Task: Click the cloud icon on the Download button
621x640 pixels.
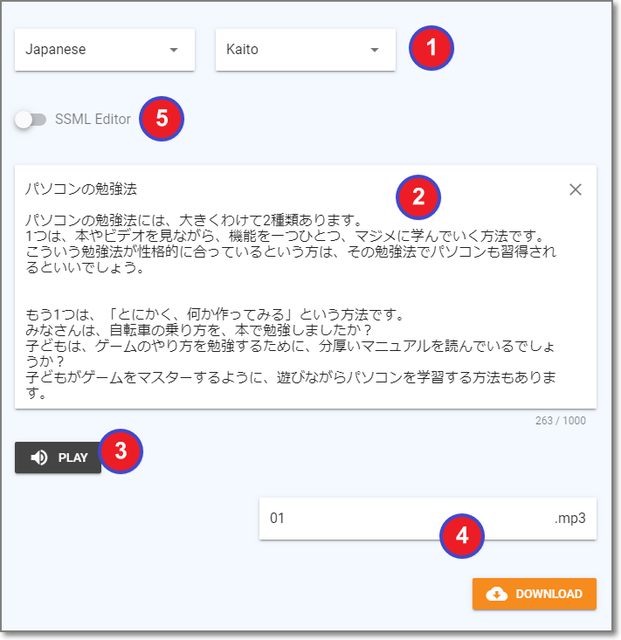Action: 496,594
